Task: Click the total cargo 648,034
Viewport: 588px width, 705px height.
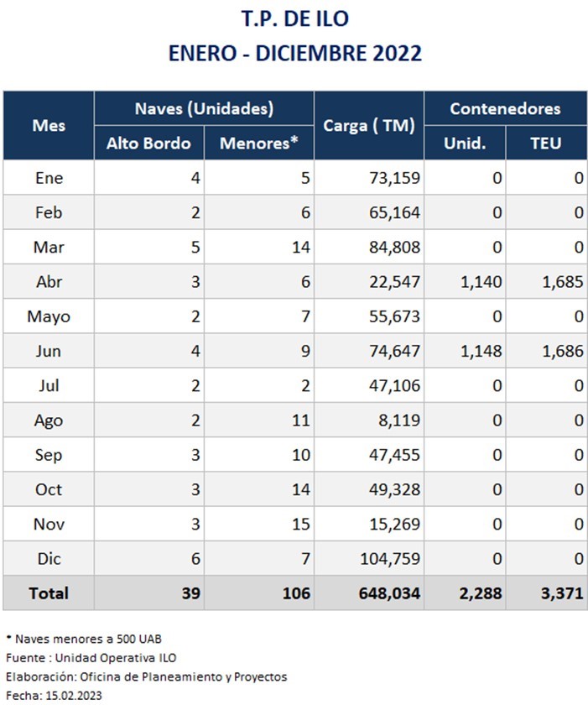Action: [x=389, y=593]
